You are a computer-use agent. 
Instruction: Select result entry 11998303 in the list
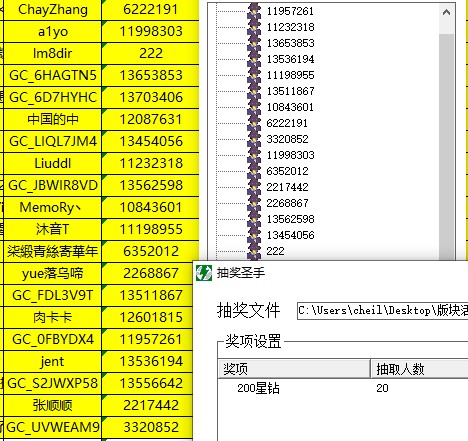click(290, 155)
